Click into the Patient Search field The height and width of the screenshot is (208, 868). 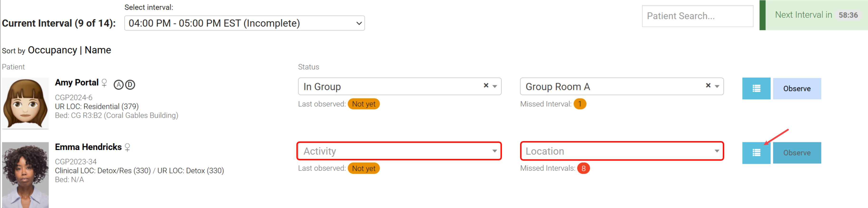tap(697, 16)
